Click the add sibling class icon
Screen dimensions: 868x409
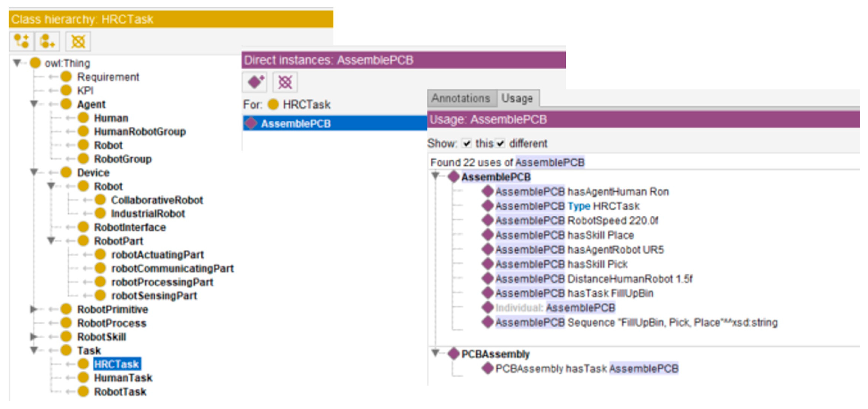(x=47, y=41)
